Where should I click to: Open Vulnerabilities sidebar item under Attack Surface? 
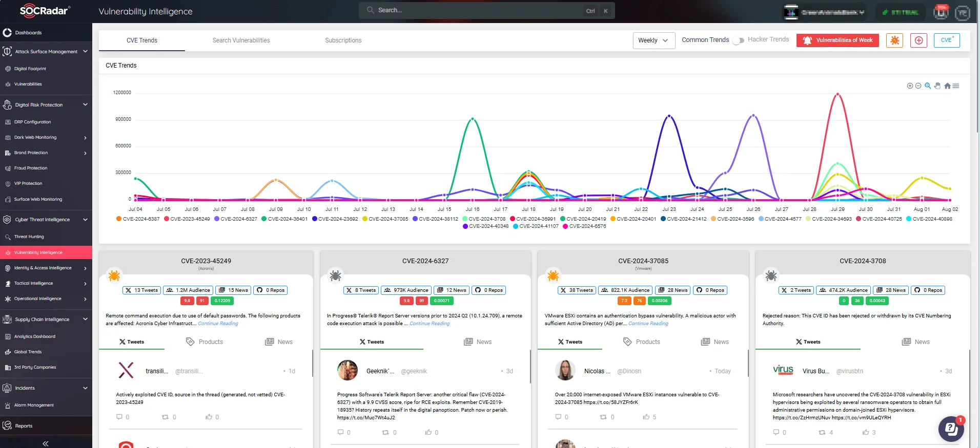[28, 84]
